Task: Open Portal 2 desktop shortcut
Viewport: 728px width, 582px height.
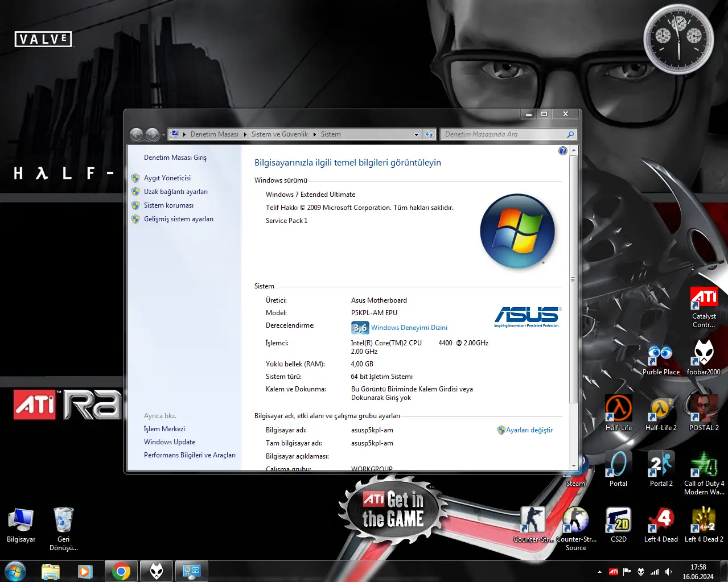Action: pyautogui.click(x=661, y=469)
